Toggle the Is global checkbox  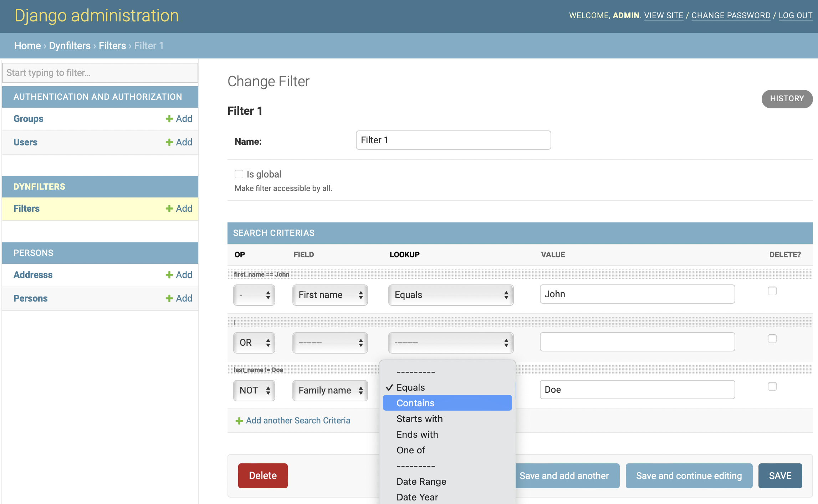[x=239, y=174]
